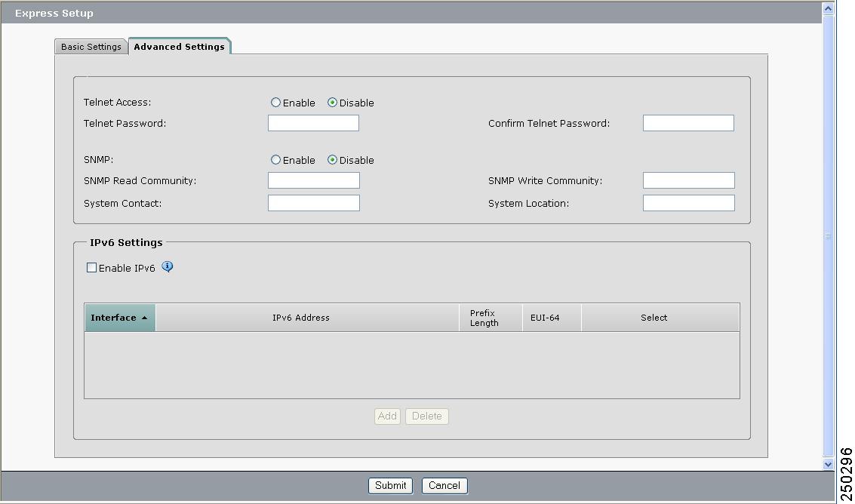Image resolution: width=855 pixels, height=504 pixels.
Task: Select Disable for SNMP
Action: pyautogui.click(x=332, y=160)
